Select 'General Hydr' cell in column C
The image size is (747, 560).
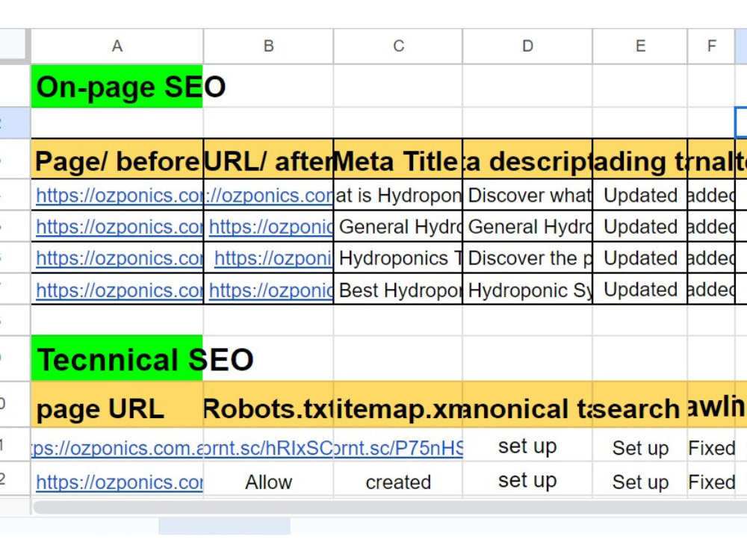click(x=398, y=227)
